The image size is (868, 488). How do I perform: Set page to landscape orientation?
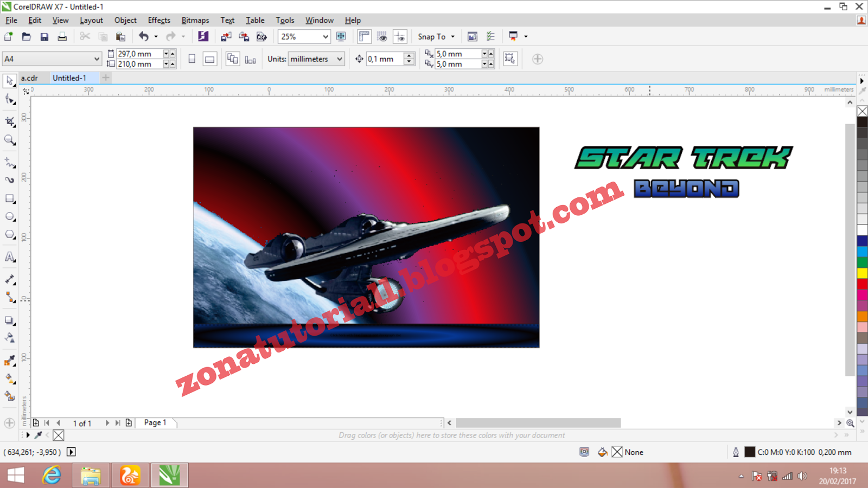pyautogui.click(x=210, y=59)
